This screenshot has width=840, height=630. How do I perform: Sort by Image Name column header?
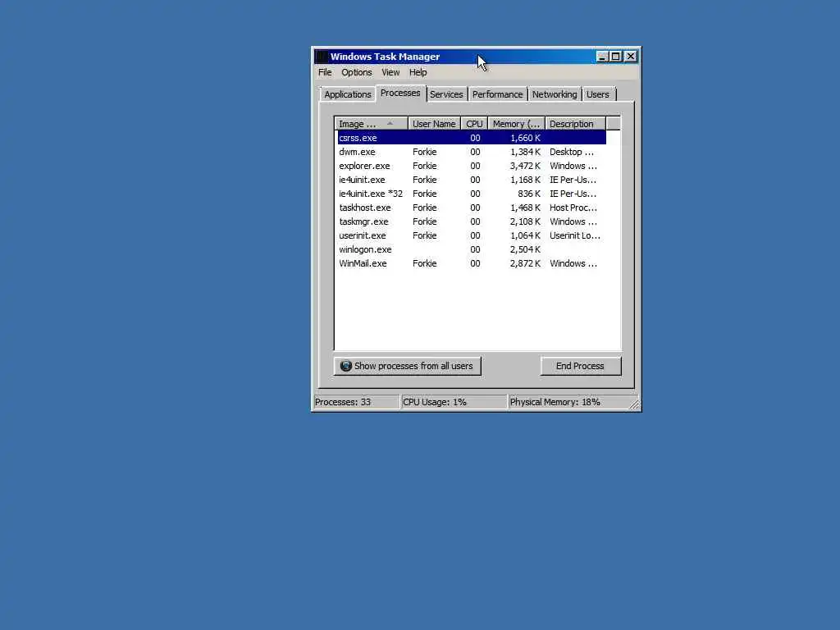[x=372, y=124]
